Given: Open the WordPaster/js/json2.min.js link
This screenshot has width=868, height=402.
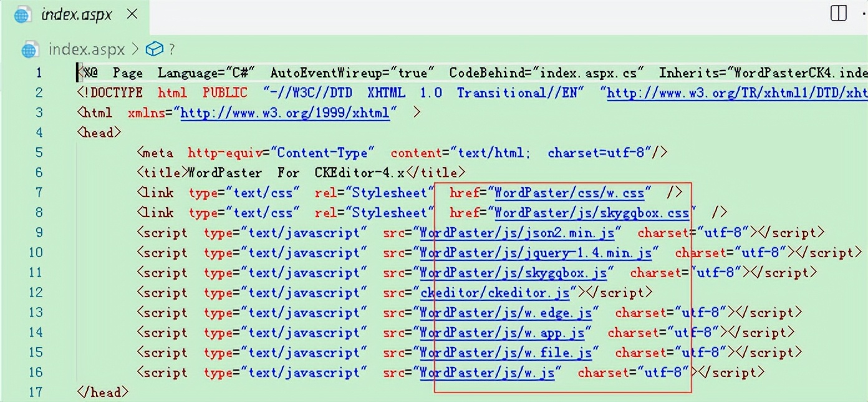Looking at the screenshot, I should (517, 233).
